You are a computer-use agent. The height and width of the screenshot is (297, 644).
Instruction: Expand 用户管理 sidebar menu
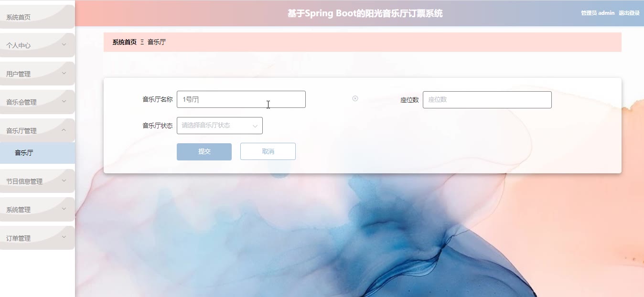click(37, 74)
